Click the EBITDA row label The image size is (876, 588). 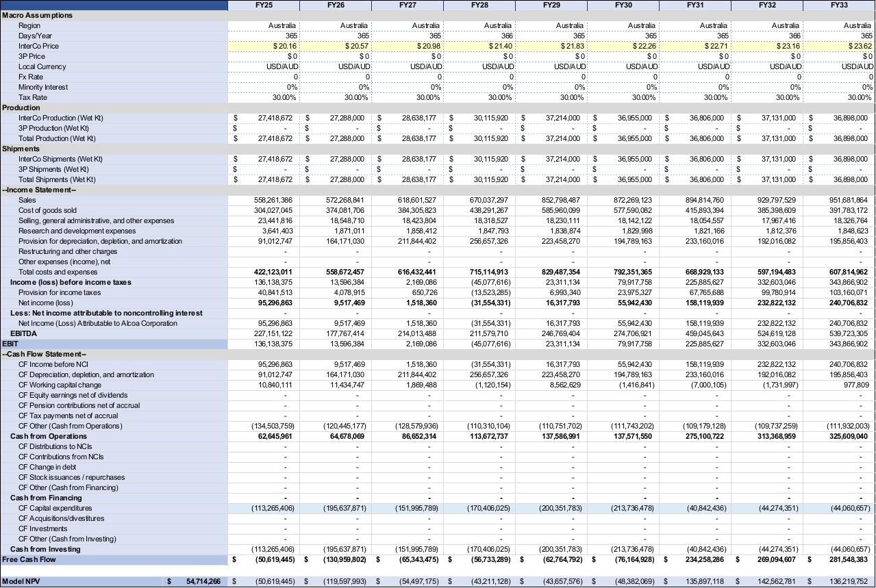tap(23, 333)
